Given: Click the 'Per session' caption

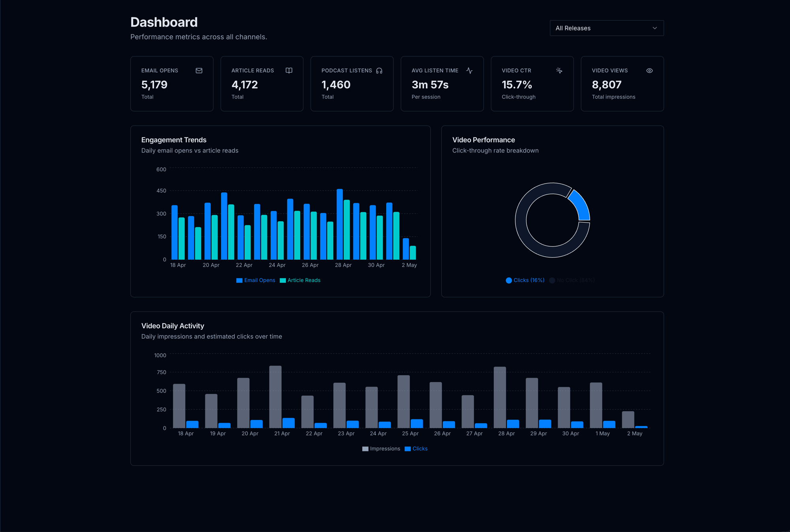Looking at the screenshot, I should [426, 97].
